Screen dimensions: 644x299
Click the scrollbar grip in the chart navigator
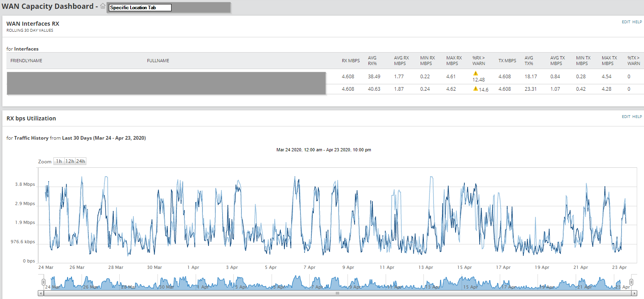point(337,293)
